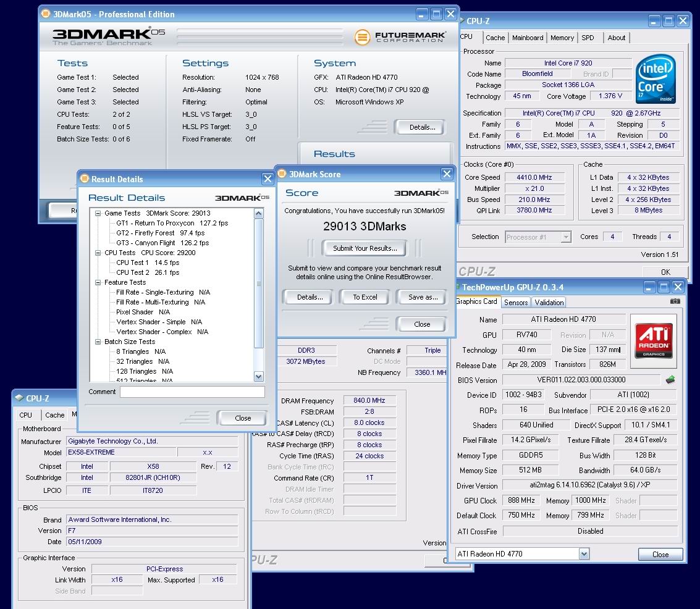This screenshot has width=700, height=609.
Task: Select the CPU tab in bottom-left CPU-Z
Action: [25, 415]
